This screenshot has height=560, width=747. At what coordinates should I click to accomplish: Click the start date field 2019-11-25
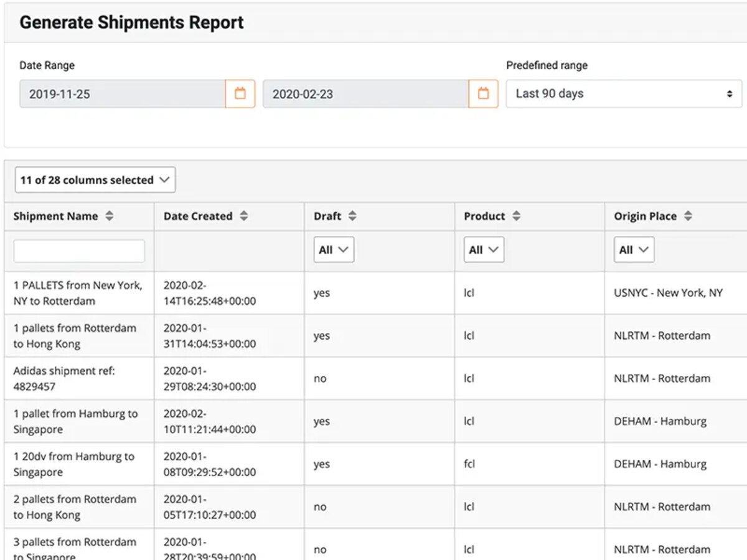pos(123,94)
